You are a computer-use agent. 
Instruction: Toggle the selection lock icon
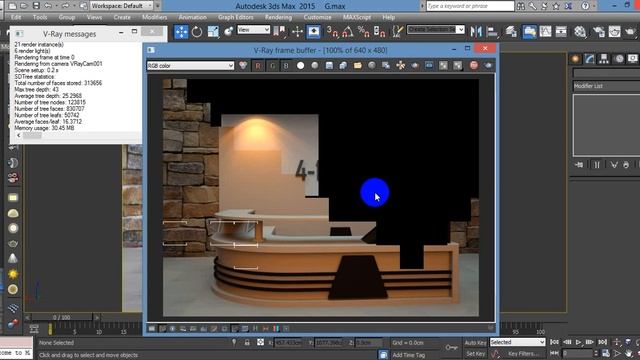coord(247,342)
